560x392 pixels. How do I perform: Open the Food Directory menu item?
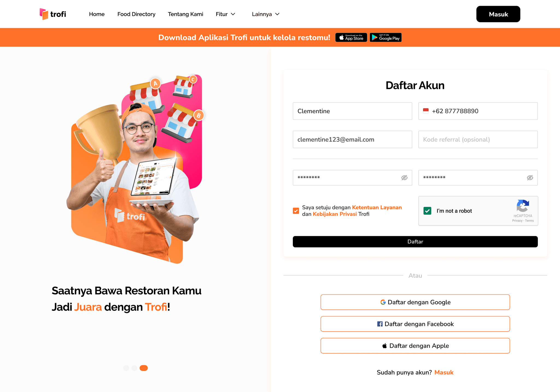136,14
